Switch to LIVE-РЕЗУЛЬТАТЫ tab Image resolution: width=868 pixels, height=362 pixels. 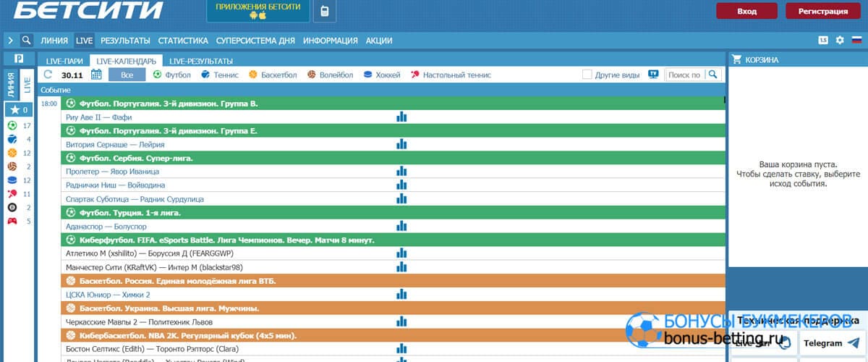(201, 62)
